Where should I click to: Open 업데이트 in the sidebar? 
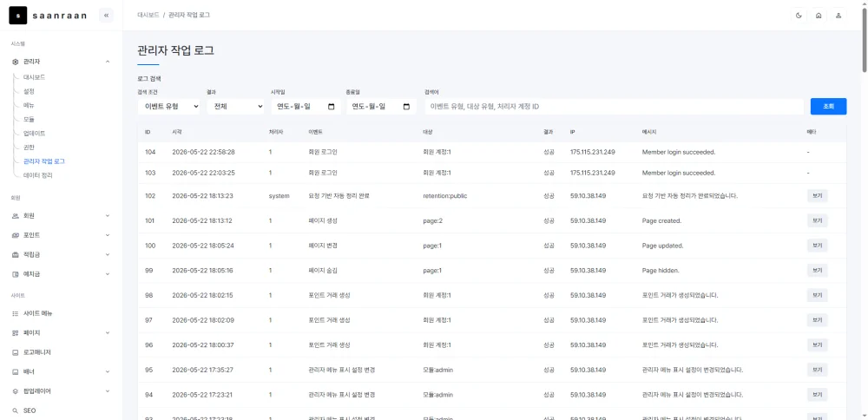point(35,134)
